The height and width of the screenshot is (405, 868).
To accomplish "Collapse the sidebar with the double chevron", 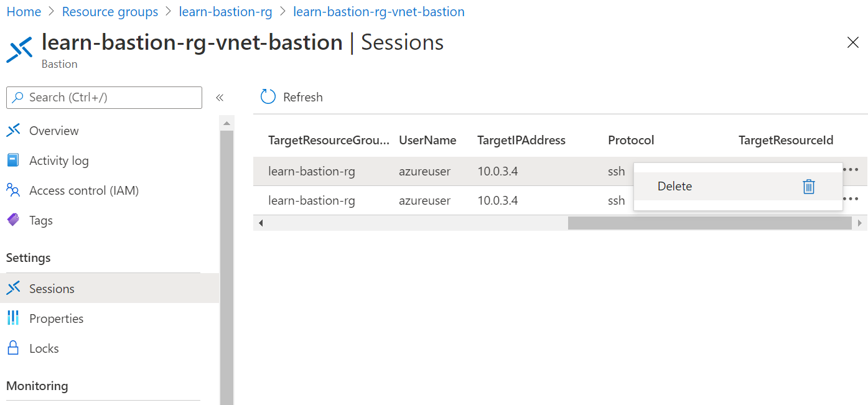I will 220,98.
